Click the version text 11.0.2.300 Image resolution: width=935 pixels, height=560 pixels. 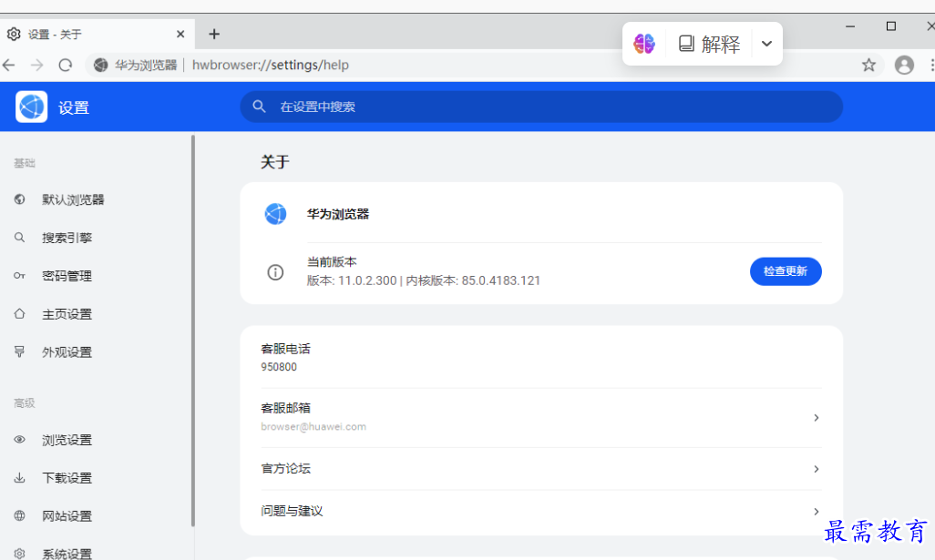[367, 280]
